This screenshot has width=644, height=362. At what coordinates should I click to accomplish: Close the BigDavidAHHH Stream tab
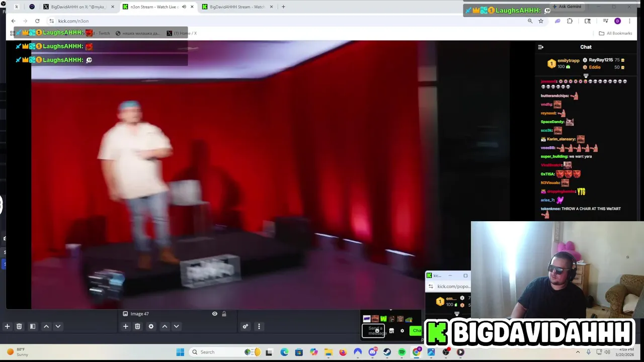tap(271, 7)
